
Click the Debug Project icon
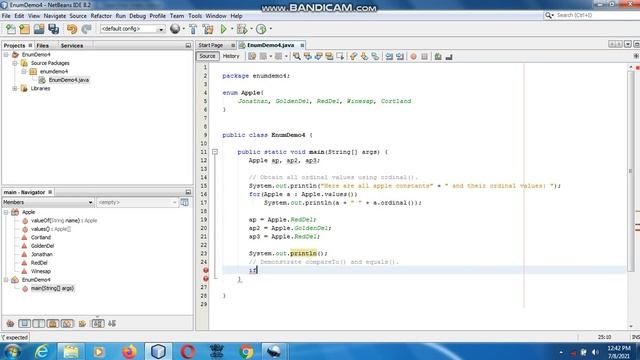click(242, 29)
